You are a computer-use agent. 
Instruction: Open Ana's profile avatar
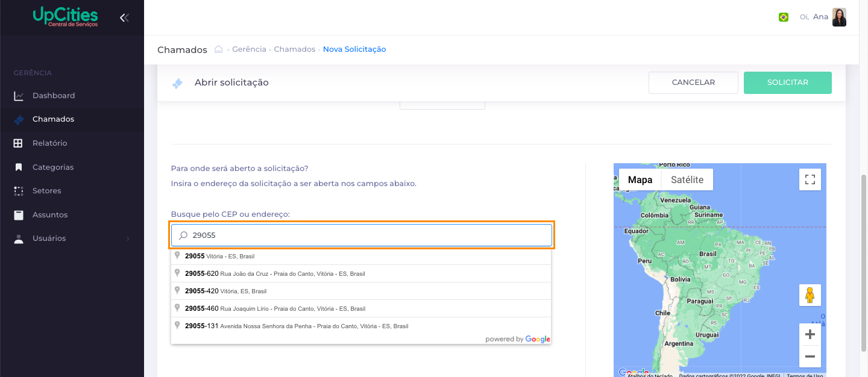point(839,17)
